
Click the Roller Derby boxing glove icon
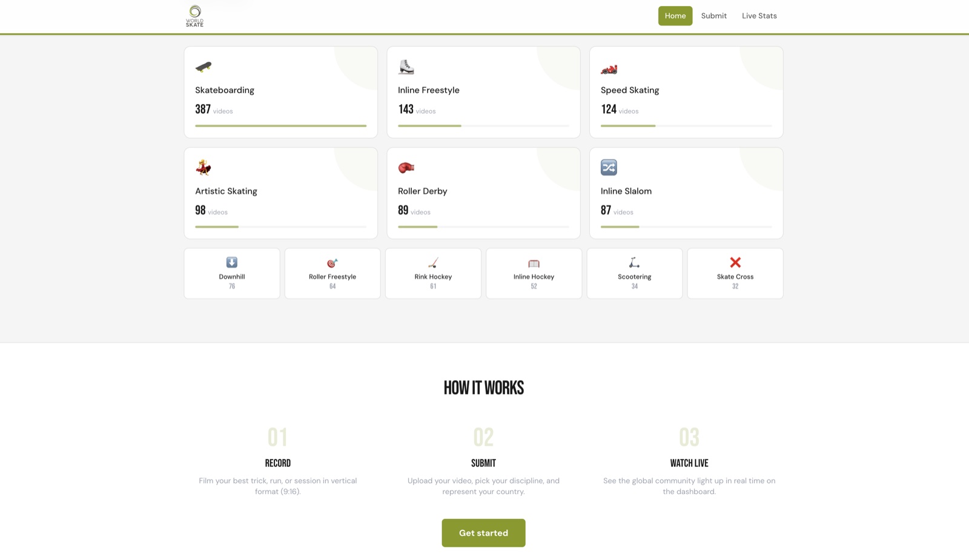click(x=406, y=168)
